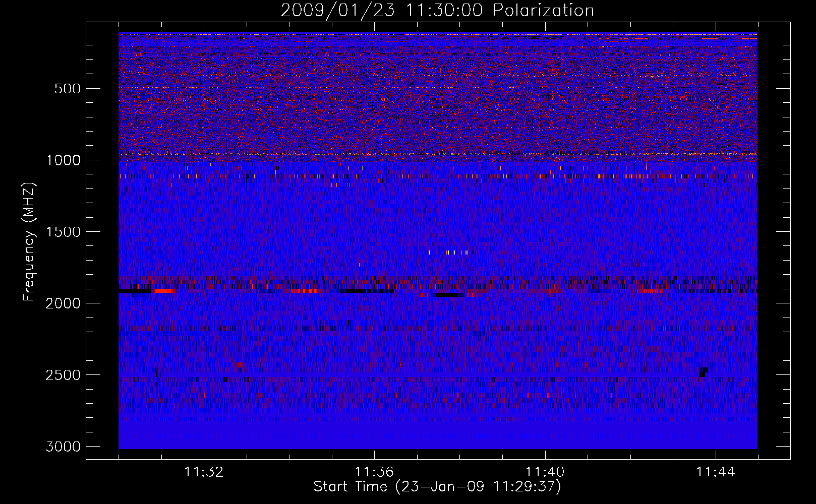The width and height of the screenshot is (816, 504).
Task: Click the 1000 frequency tick label
Action: coord(63,160)
